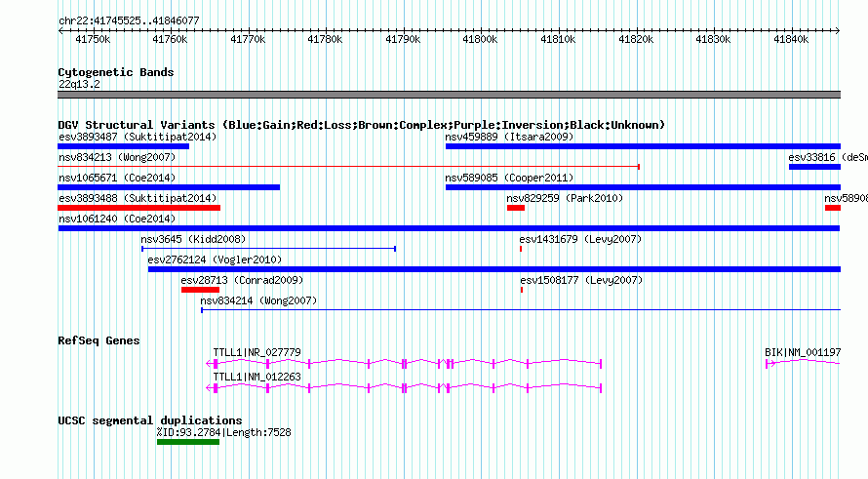The image size is (868, 479).
Task: Open the UCSC segmental duplications track title
Action: tap(150, 420)
